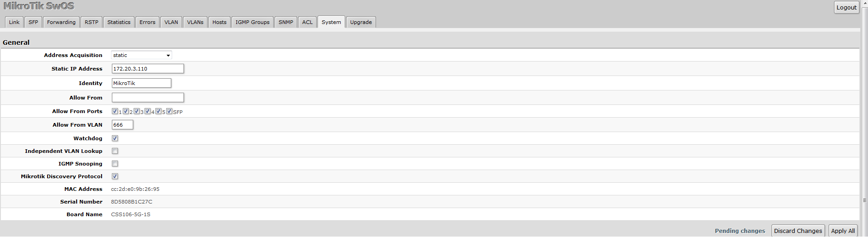
Task: Toggle the Watchdog checkbox
Action: 115,138
